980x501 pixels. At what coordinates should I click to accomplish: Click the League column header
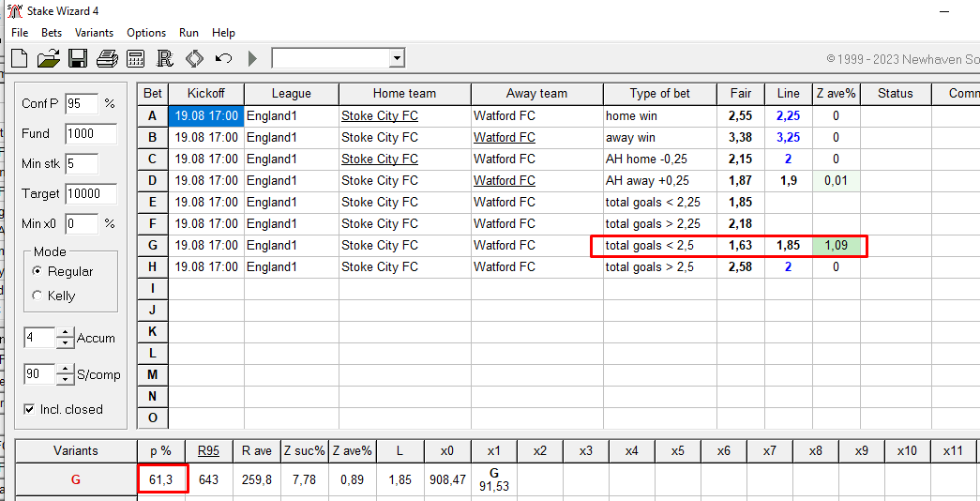click(x=292, y=94)
